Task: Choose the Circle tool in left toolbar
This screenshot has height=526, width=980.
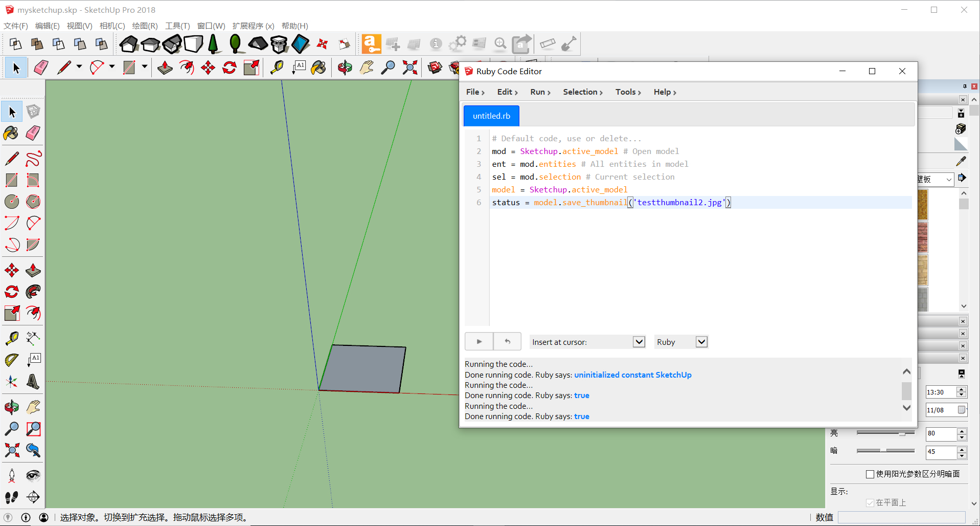Action: click(x=12, y=202)
